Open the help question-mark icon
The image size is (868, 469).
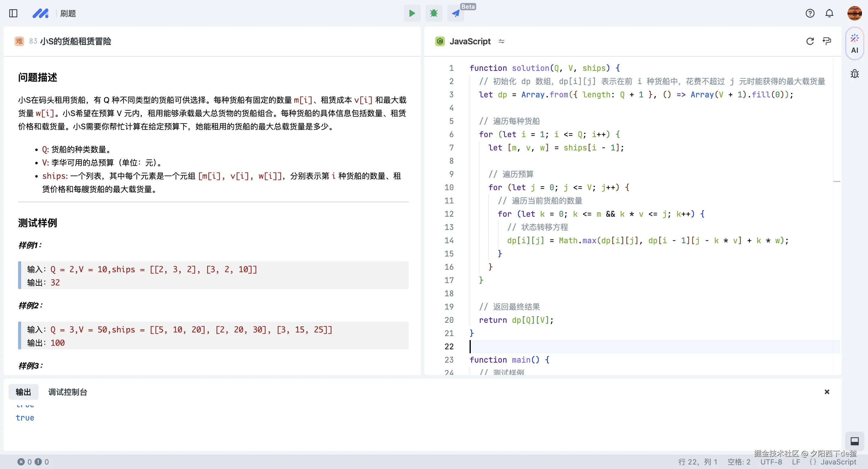(810, 14)
